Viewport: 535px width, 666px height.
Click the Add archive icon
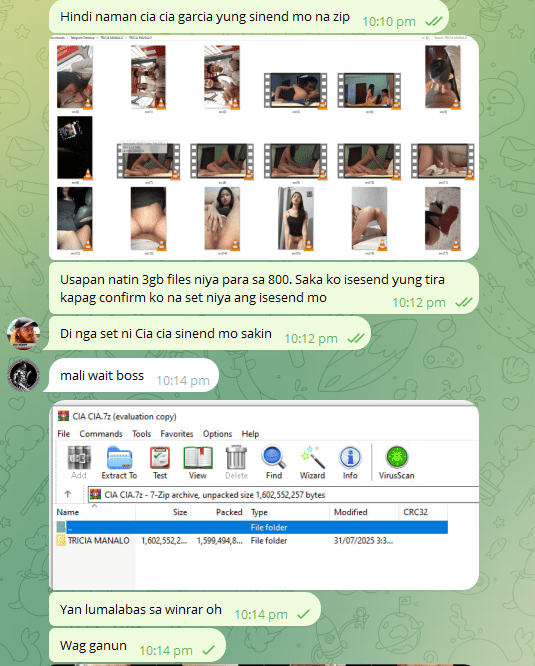click(79, 458)
